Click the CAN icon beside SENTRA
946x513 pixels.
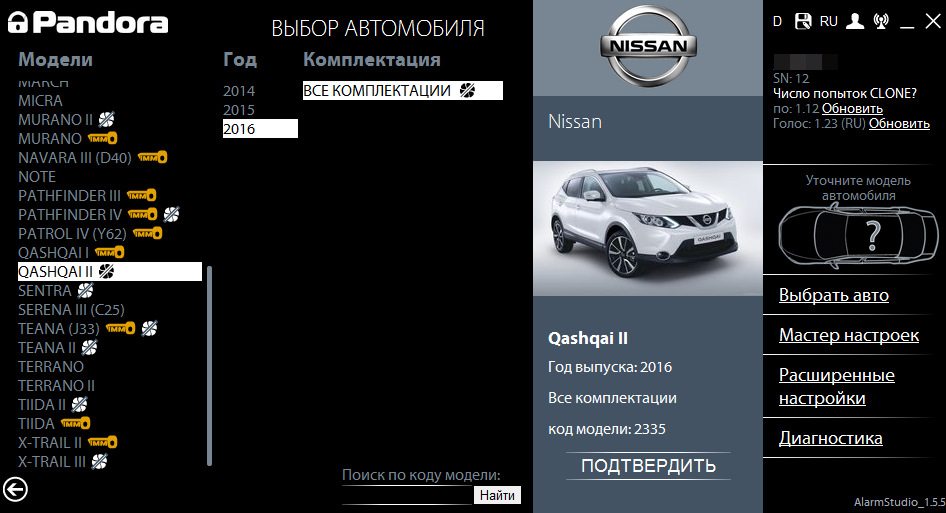click(86, 290)
